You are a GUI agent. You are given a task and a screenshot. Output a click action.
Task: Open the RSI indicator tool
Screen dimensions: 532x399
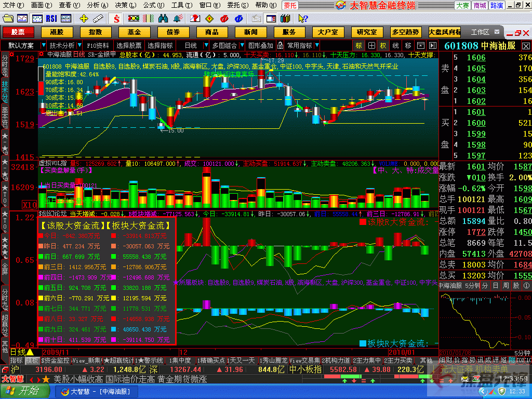[x=51, y=18]
